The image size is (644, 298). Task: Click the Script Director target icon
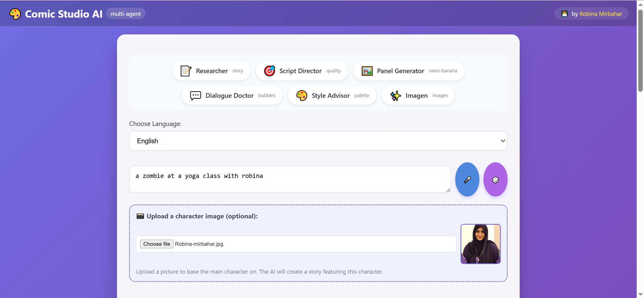[269, 71]
